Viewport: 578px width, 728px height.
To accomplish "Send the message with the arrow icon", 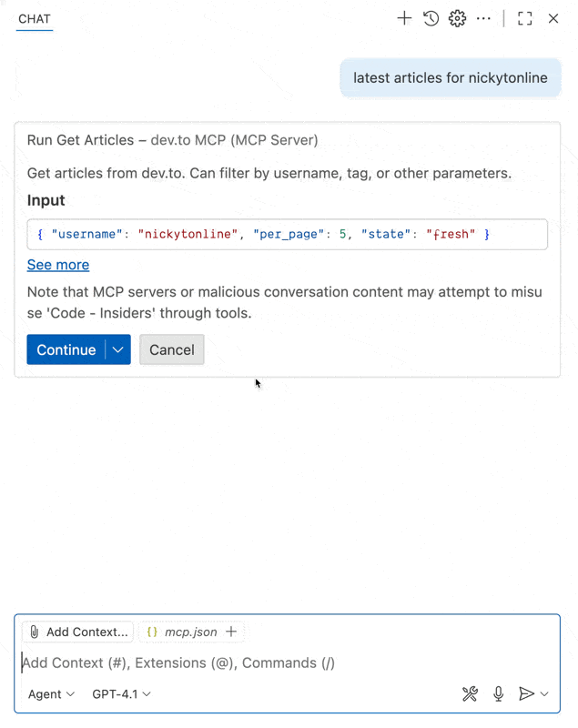I will tap(528, 693).
